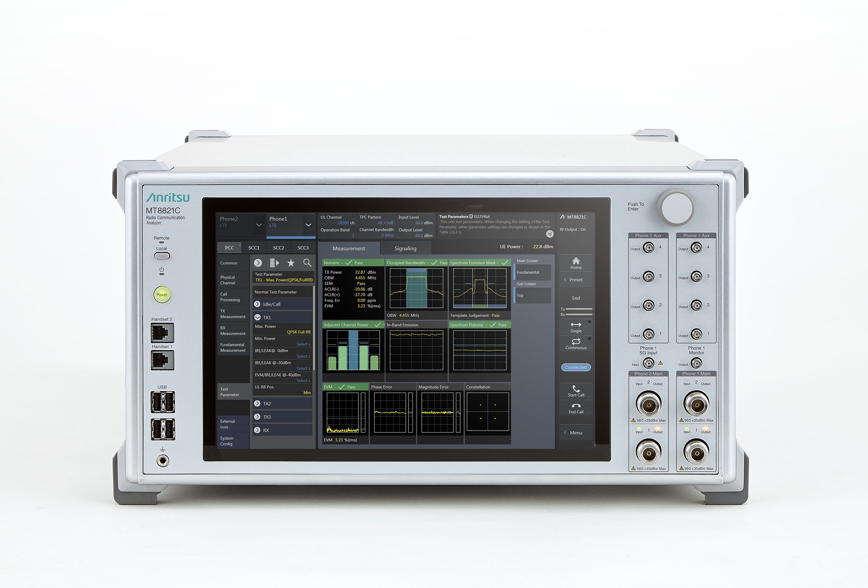Click the circled right-arrow toolbar icon

point(258,263)
